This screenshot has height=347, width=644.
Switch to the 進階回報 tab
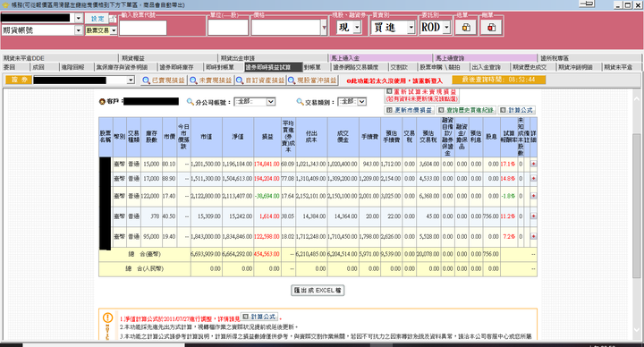tap(76, 67)
